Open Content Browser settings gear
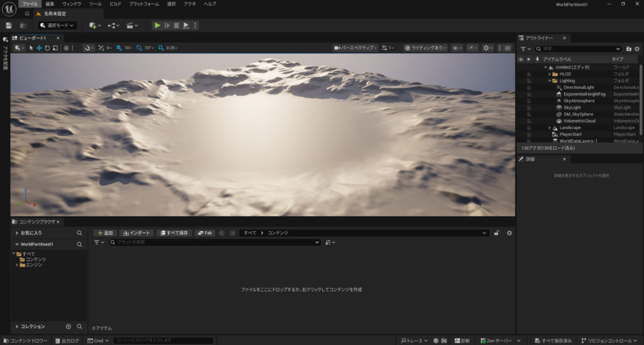644x345 pixels. (509, 233)
